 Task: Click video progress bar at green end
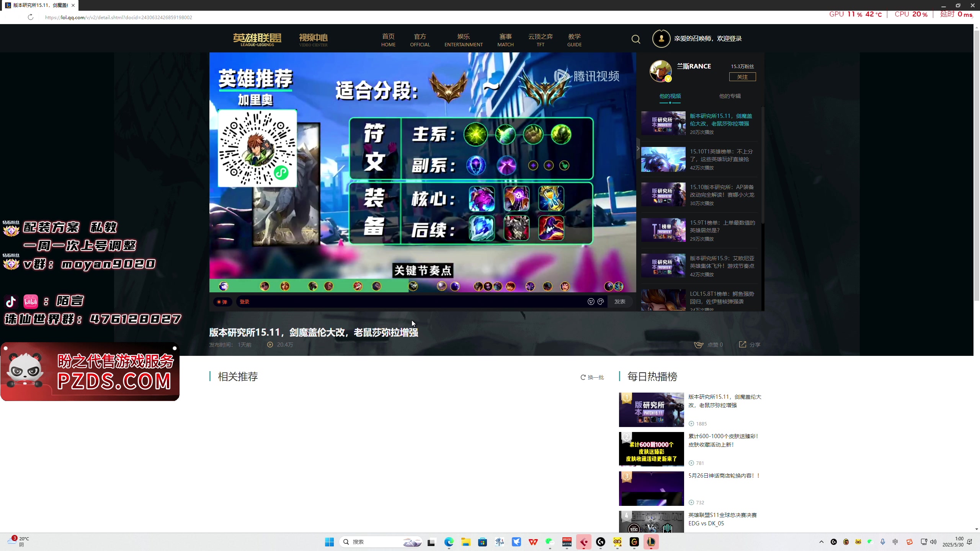click(x=408, y=286)
